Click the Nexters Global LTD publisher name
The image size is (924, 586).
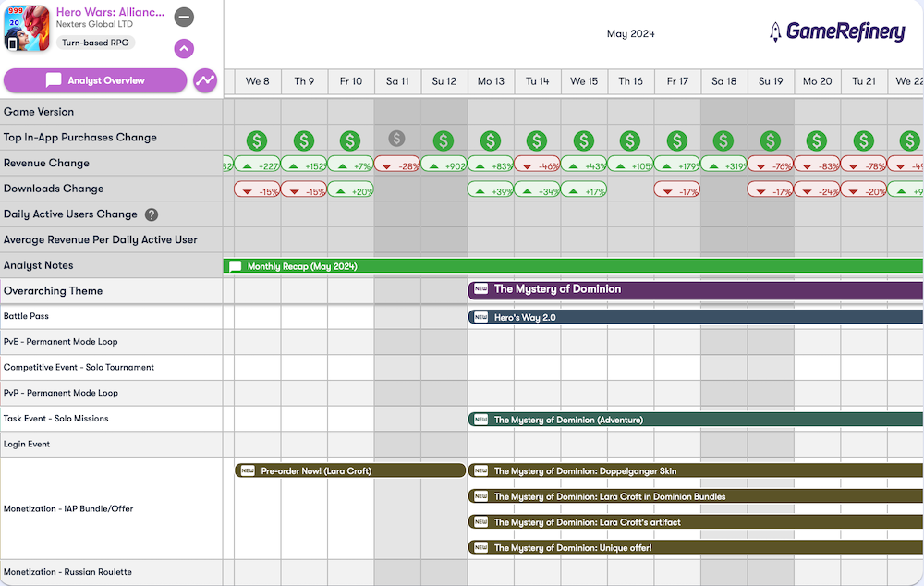click(x=94, y=24)
